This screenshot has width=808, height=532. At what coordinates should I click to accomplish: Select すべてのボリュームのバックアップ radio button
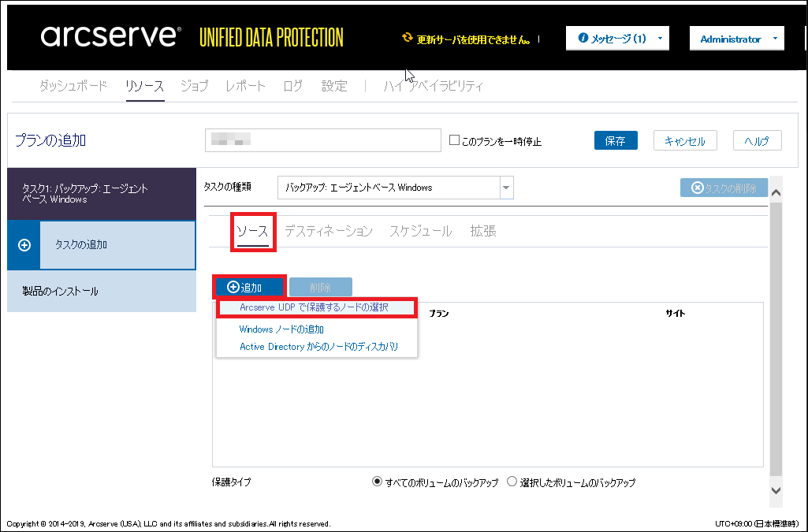click(x=378, y=482)
